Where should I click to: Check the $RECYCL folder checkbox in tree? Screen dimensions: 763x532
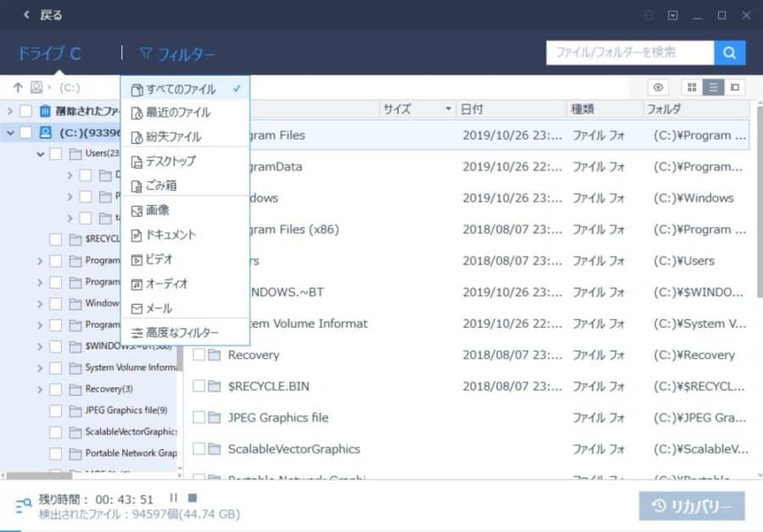point(56,239)
